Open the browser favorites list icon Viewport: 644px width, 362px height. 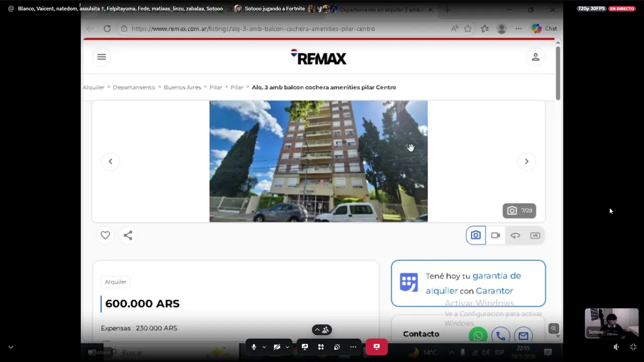pos(485,29)
